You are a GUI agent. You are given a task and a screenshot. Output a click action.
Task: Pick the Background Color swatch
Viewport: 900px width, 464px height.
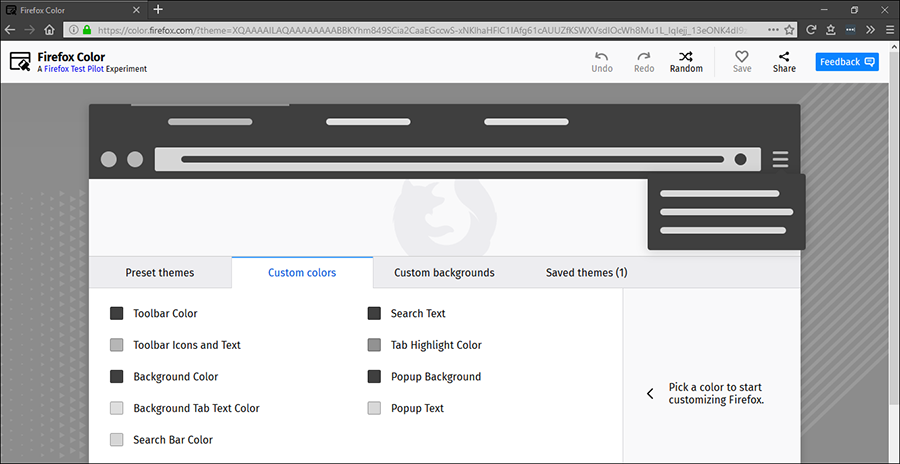click(x=117, y=377)
